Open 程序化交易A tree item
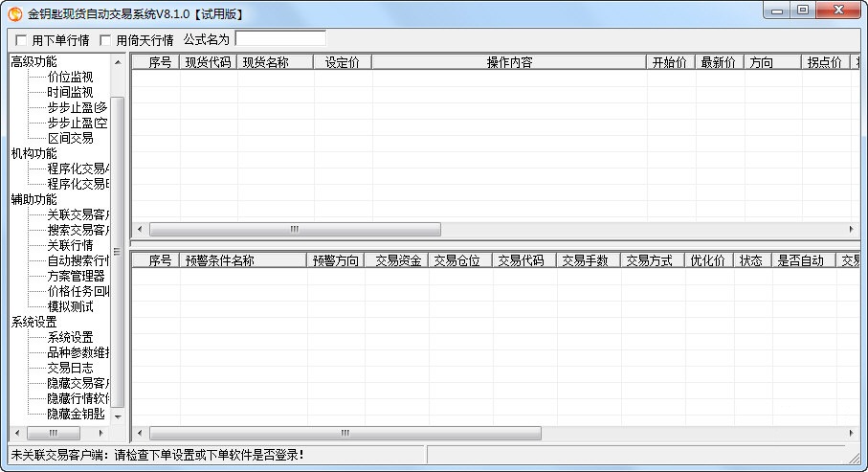Screen dimensions: 868x472 (78, 169)
